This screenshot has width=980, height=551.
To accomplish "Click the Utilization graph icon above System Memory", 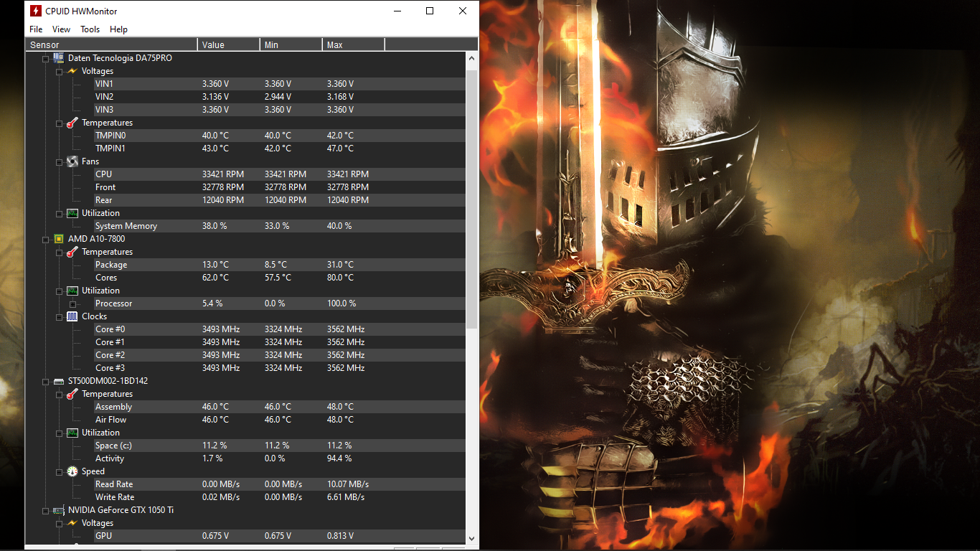I will (x=72, y=213).
